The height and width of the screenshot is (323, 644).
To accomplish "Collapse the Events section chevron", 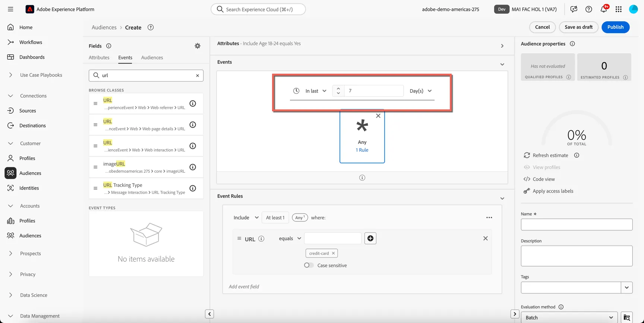I will (x=502, y=64).
